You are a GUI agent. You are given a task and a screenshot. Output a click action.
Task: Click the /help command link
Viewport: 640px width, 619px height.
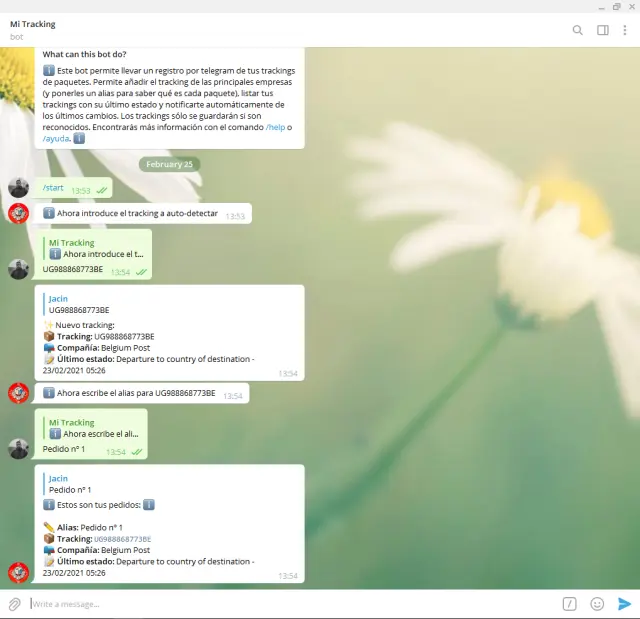[x=275, y=128]
